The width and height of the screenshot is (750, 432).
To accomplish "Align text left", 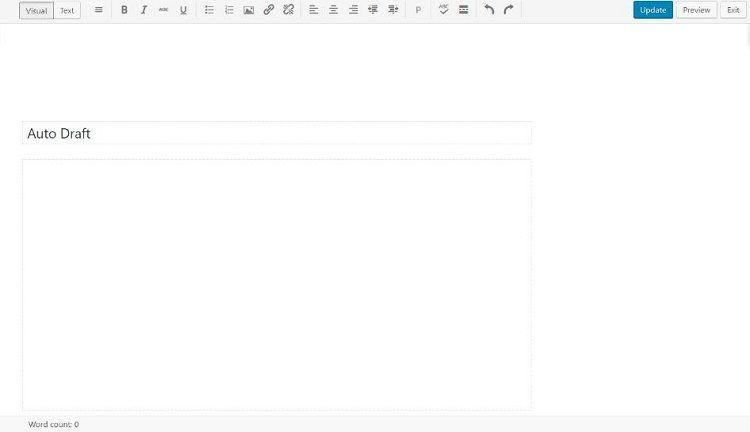I will pyautogui.click(x=313, y=10).
